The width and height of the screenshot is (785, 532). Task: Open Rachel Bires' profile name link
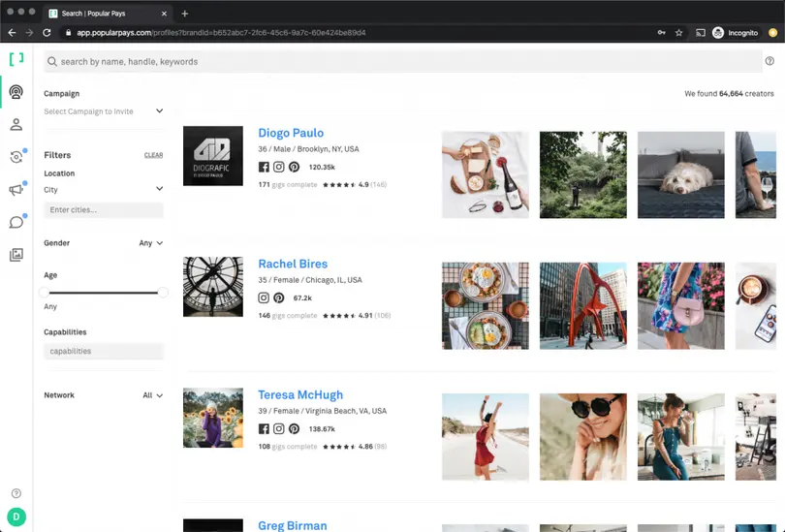point(293,264)
